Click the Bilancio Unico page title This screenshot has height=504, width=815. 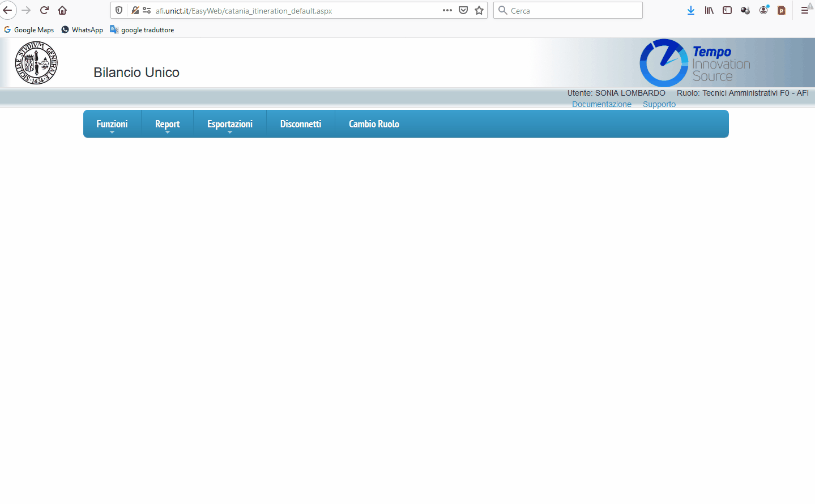tap(136, 72)
